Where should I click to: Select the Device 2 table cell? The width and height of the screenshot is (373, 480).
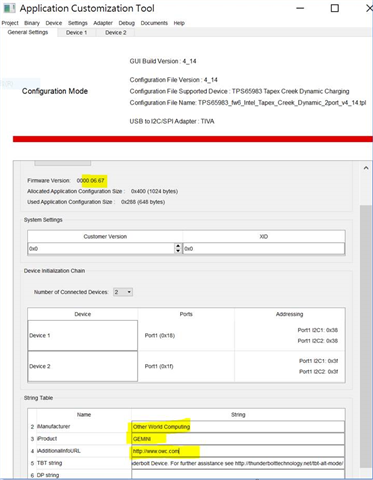coord(83,366)
